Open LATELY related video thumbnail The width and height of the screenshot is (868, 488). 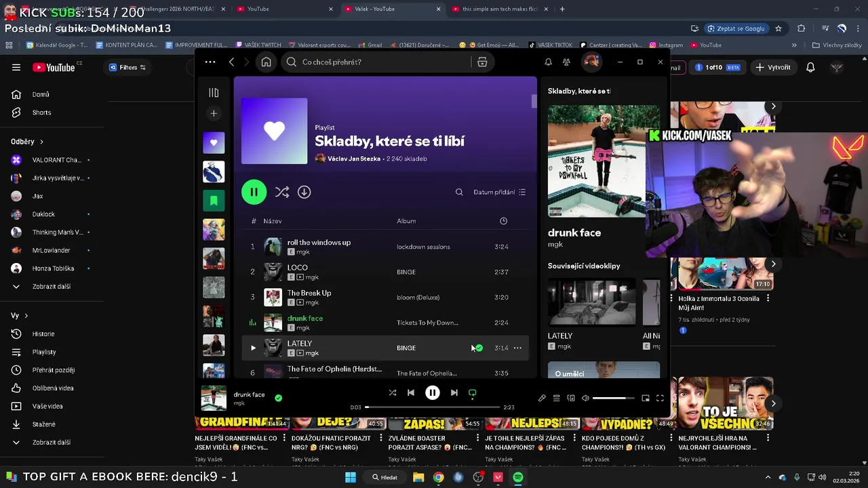tap(592, 302)
